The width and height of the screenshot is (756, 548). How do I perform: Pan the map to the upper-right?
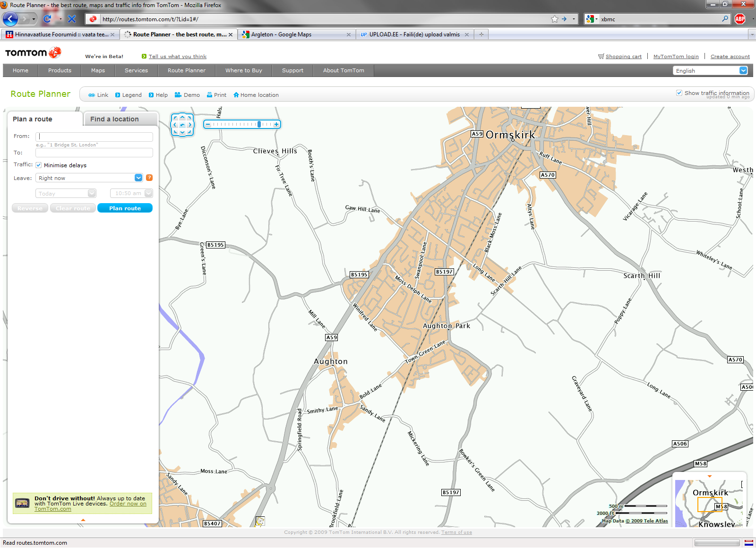pos(189,118)
